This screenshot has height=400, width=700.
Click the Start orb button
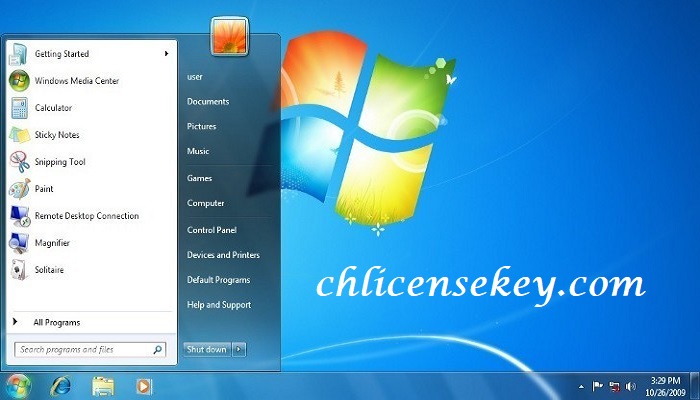pyautogui.click(x=18, y=387)
